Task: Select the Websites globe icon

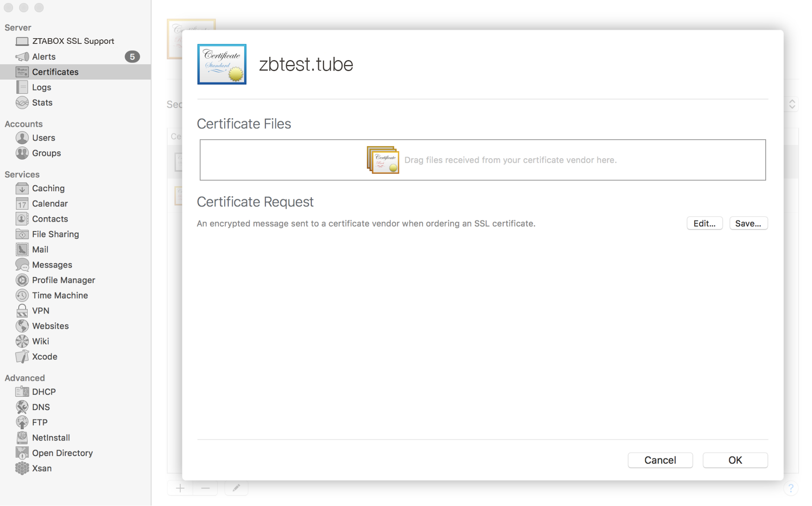Action: (22, 326)
